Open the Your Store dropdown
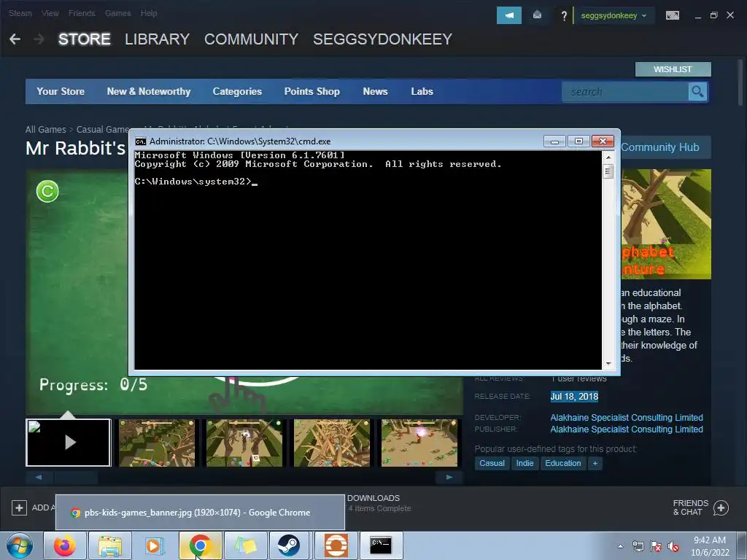747x560 pixels. click(x=61, y=91)
